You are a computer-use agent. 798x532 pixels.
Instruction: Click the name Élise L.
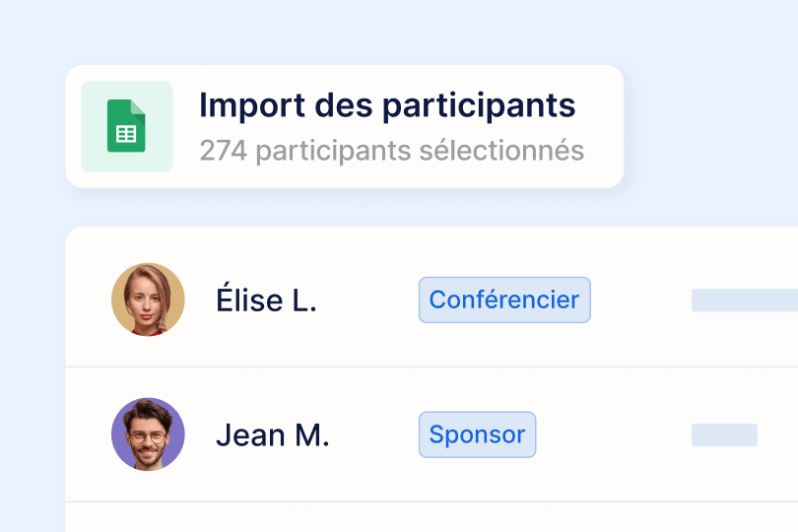(266, 300)
